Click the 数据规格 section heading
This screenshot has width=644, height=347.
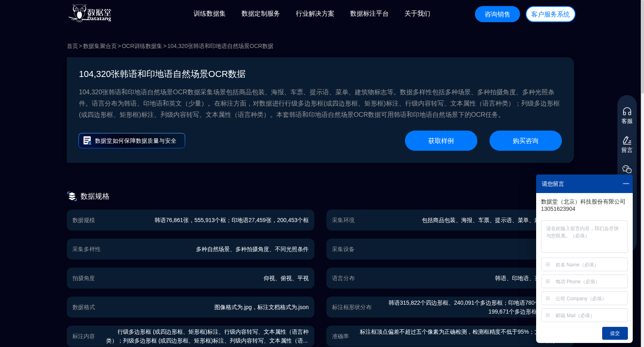(95, 196)
